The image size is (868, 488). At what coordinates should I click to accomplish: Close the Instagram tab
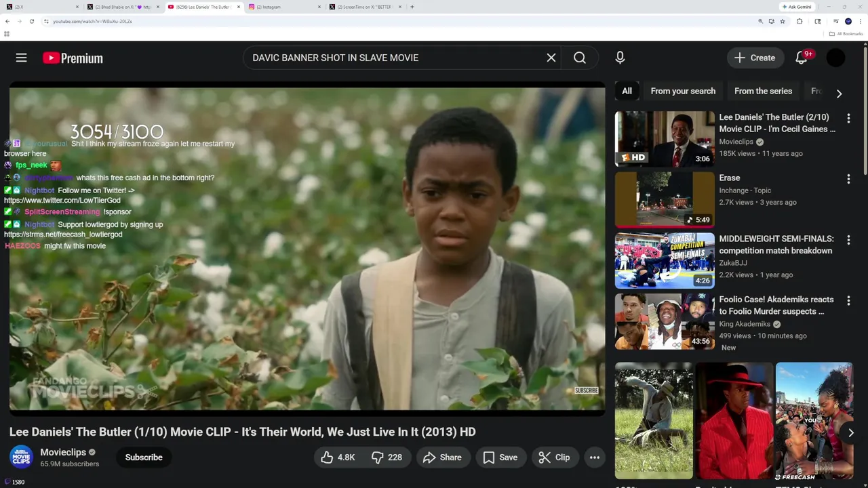click(319, 7)
